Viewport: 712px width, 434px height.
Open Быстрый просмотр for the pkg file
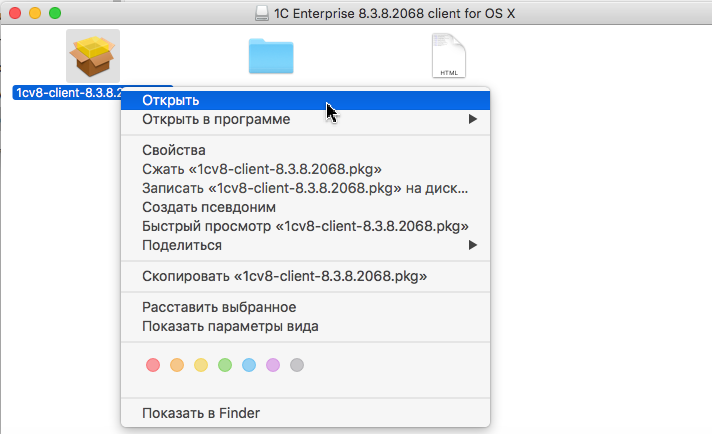(305, 226)
